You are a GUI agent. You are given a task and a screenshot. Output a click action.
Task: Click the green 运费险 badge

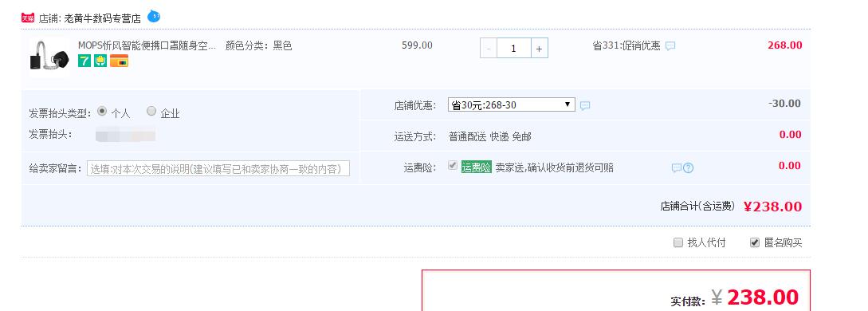tap(477, 167)
